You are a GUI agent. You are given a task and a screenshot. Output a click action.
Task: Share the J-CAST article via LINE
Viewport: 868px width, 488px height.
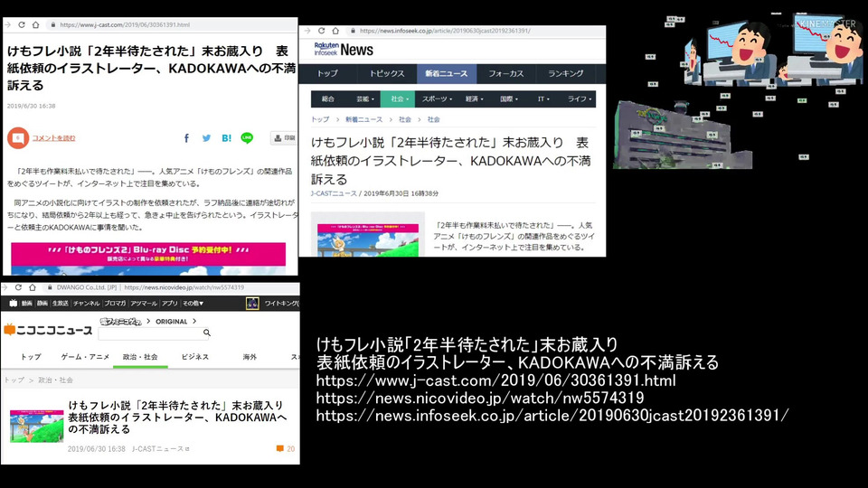247,137
